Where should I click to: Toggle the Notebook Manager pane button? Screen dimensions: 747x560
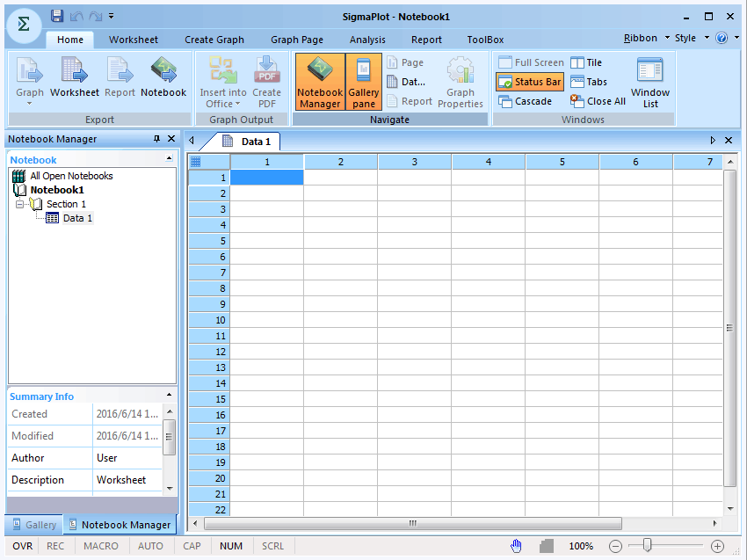pos(319,81)
